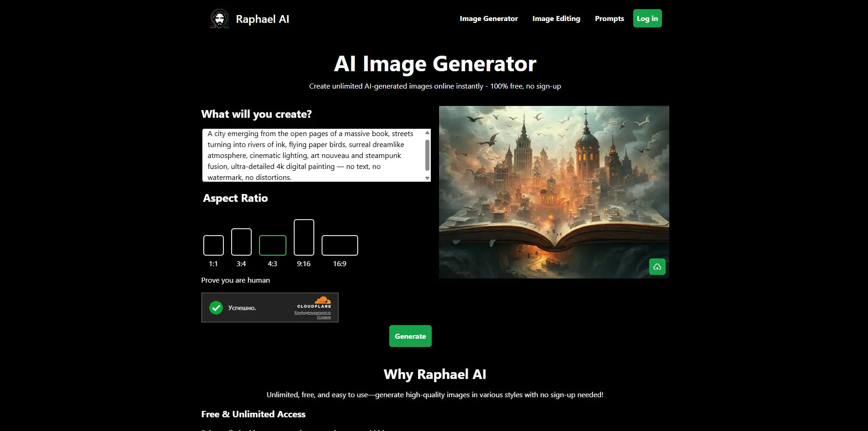The image size is (868, 431).
Task: Download the generated image via cloud icon
Action: point(657,267)
